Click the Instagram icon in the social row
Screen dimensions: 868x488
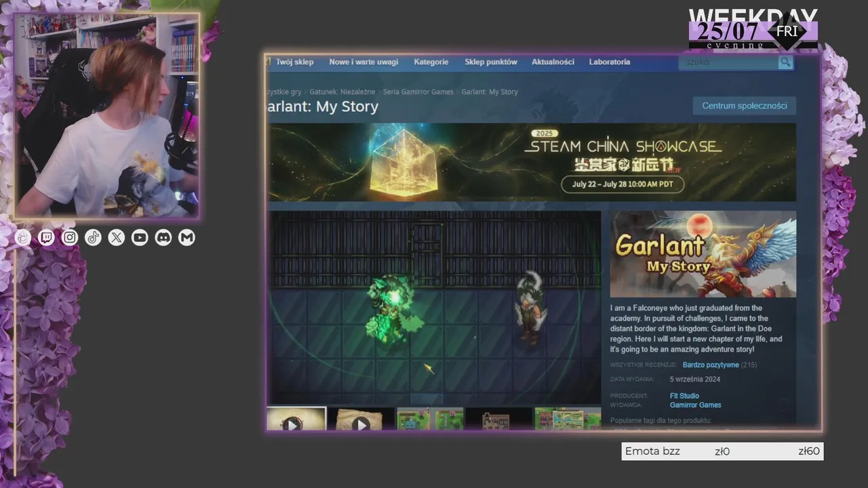pyautogui.click(x=70, y=237)
